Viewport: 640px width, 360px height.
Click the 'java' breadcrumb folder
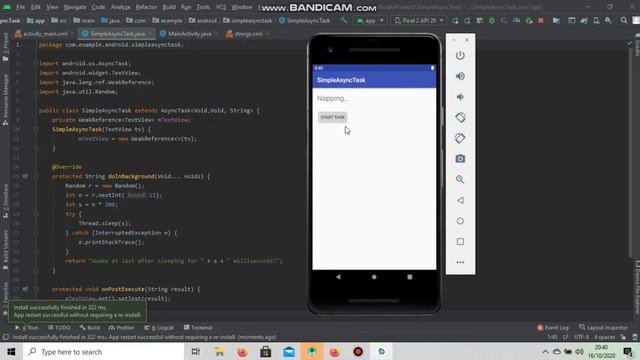click(x=110, y=20)
